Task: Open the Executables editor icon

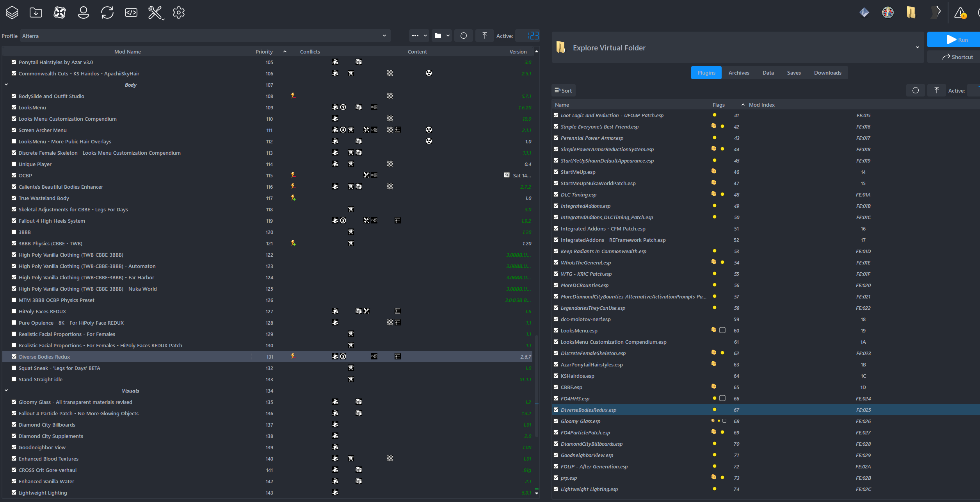Action: [x=131, y=13]
